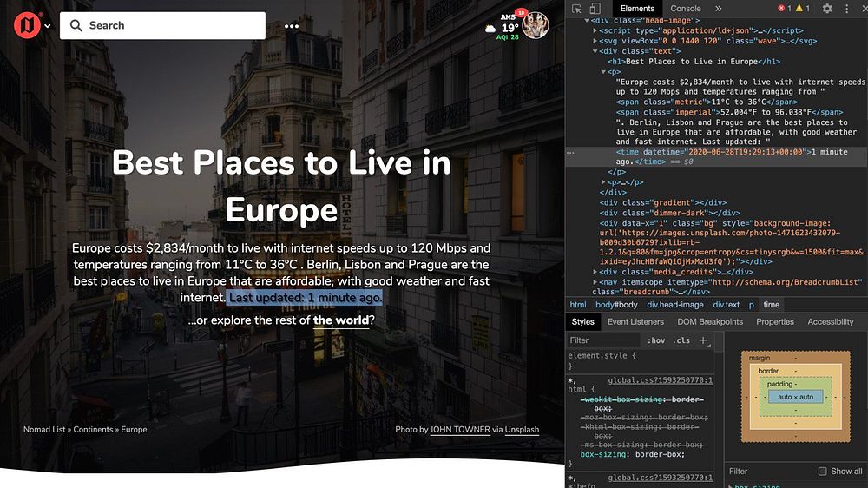Viewport: 868px width, 488px height.
Task: Follow 'the world' link
Action: [341, 320]
